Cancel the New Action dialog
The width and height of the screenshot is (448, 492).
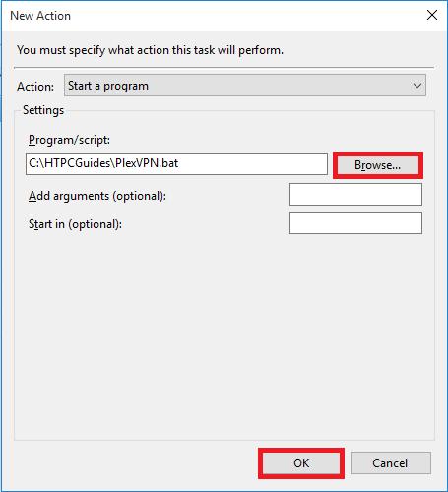391,463
